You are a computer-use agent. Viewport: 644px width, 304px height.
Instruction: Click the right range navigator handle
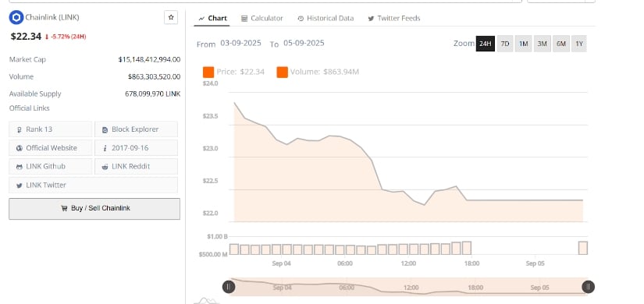coord(588,287)
